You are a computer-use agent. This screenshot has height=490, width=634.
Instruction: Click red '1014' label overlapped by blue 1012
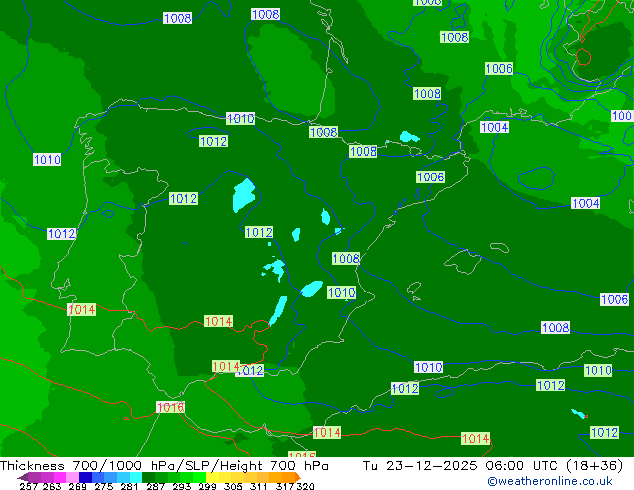tap(226, 366)
